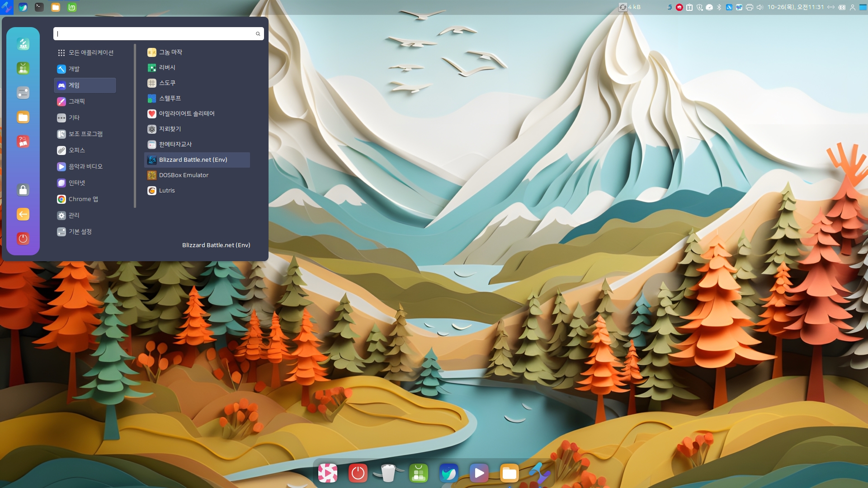Click the volume icon in system tray
This screenshot has width=868, height=488.
760,7
